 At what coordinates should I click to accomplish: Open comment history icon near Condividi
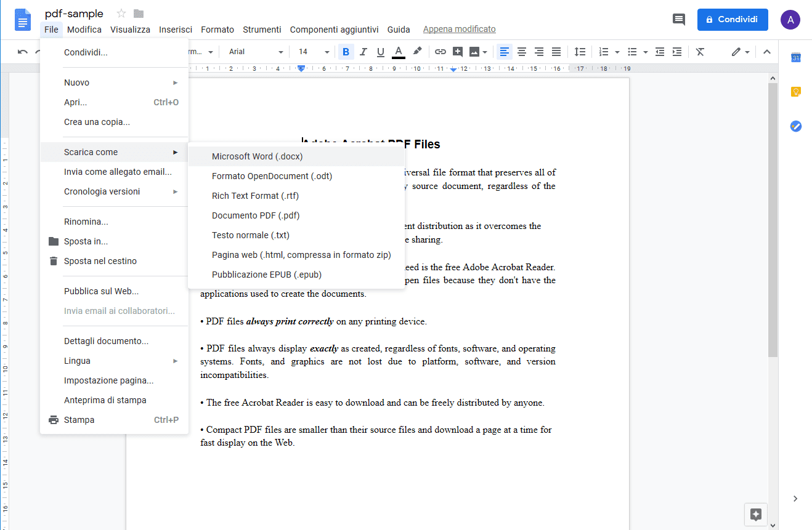click(x=679, y=20)
